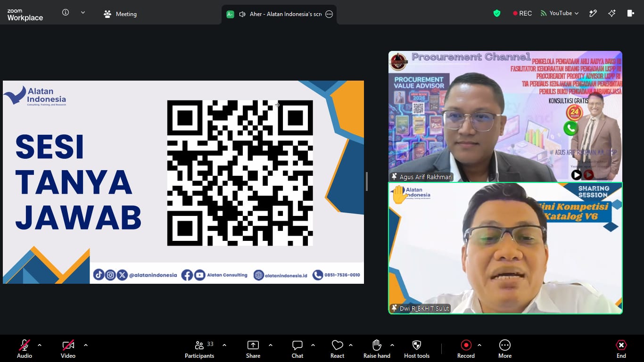Switch to the Meeting tab
The image size is (644, 362).
(x=120, y=14)
